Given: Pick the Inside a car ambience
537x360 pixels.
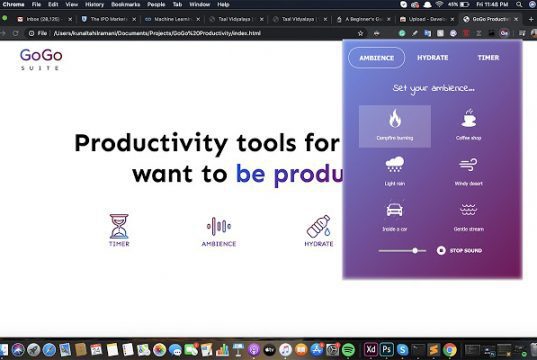Looking at the screenshot, I should (395, 216).
